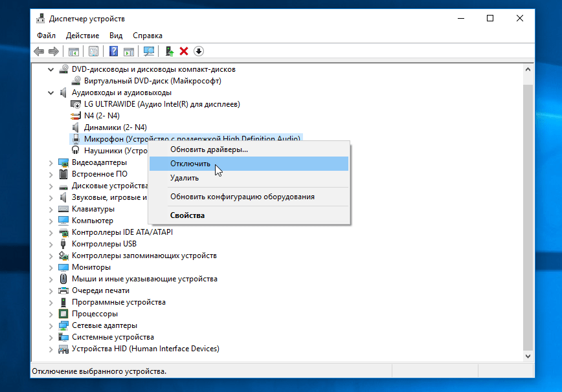Screen dimensions: 562x392
Task: Select Виртуальный DVD-диск (Майкрософт) device
Action: pos(153,81)
